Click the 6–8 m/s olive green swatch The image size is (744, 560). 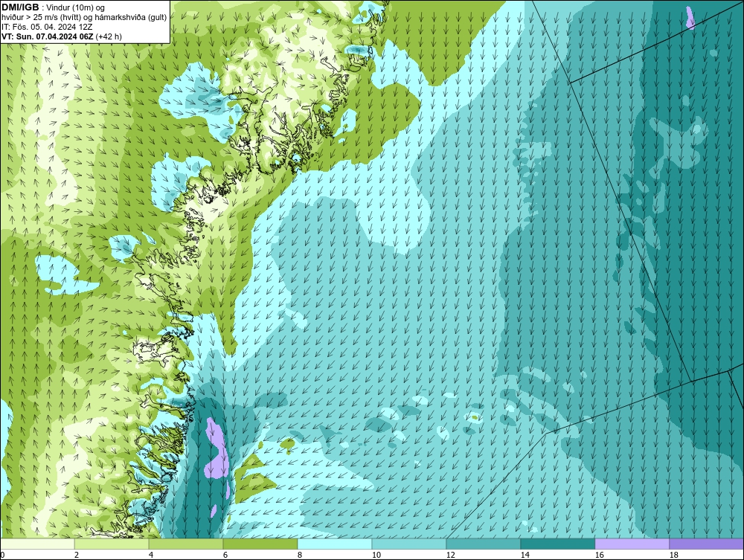pos(260,544)
